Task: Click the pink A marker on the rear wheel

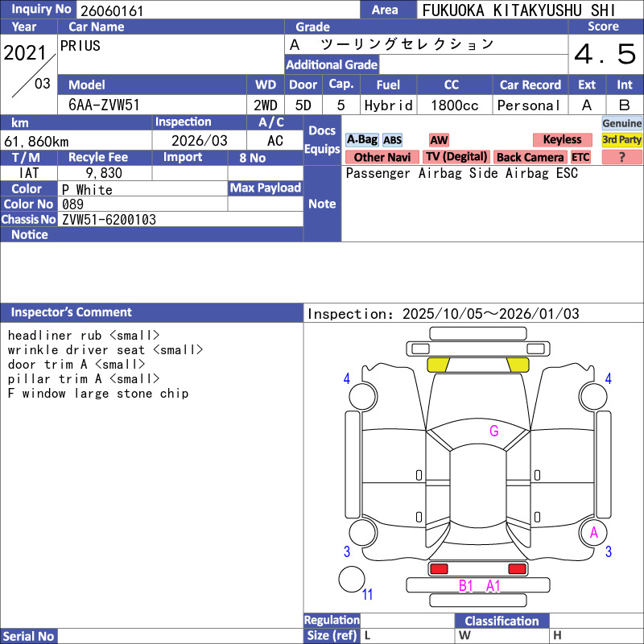Action: pyautogui.click(x=594, y=532)
